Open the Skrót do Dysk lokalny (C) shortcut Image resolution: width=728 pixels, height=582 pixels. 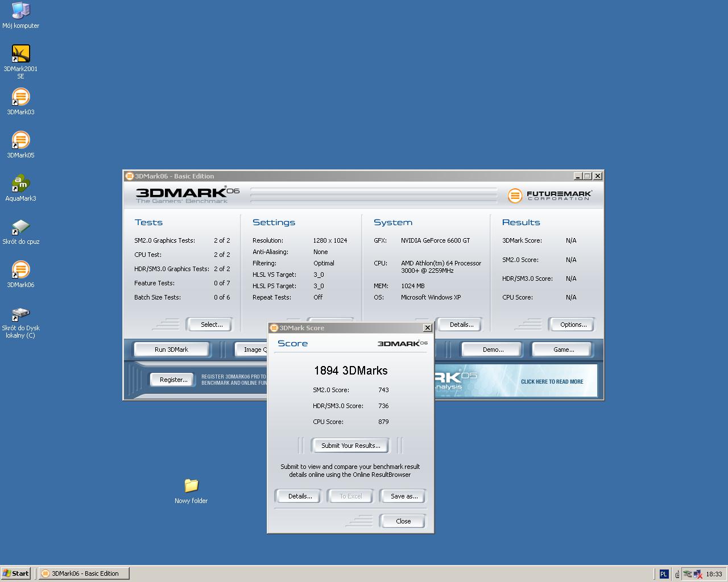[x=20, y=322]
